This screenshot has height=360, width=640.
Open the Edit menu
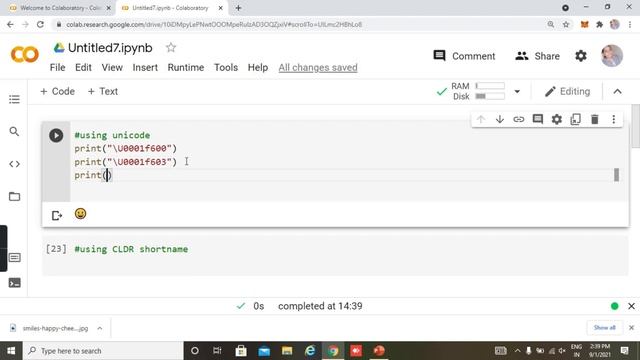(83, 67)
